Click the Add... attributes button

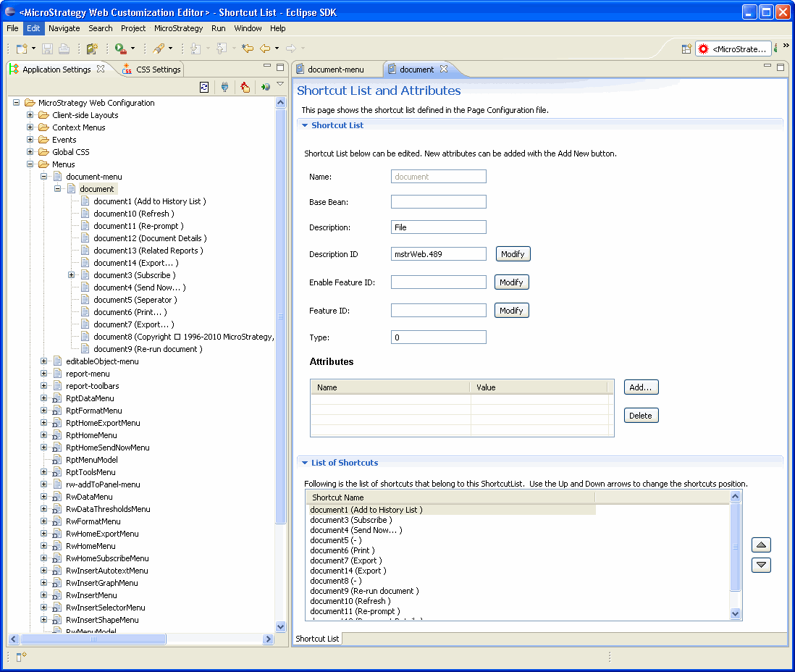click(641, 387)
